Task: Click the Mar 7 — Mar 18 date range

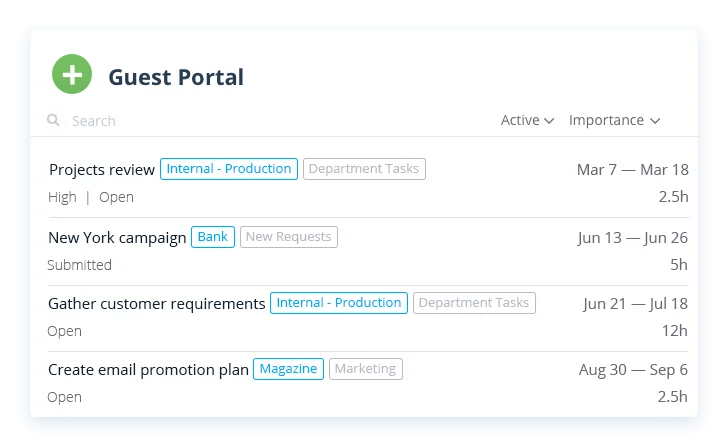Action: coord(632,170)
